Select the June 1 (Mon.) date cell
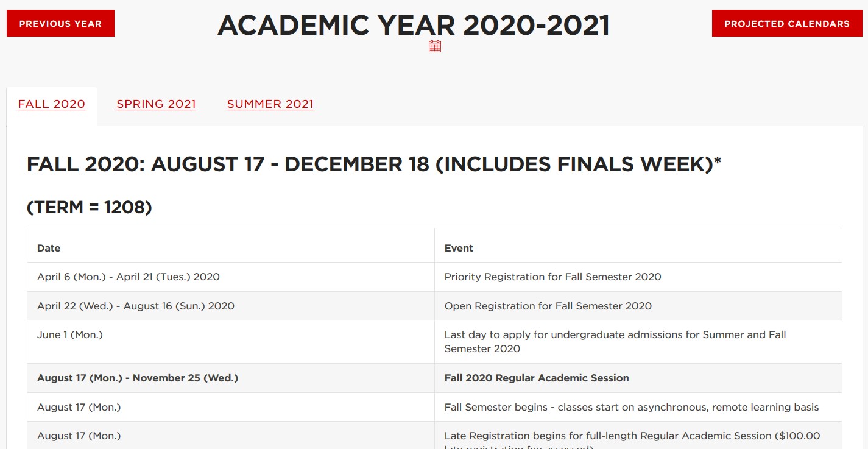 pyautogui.click(x=70, y=334)
